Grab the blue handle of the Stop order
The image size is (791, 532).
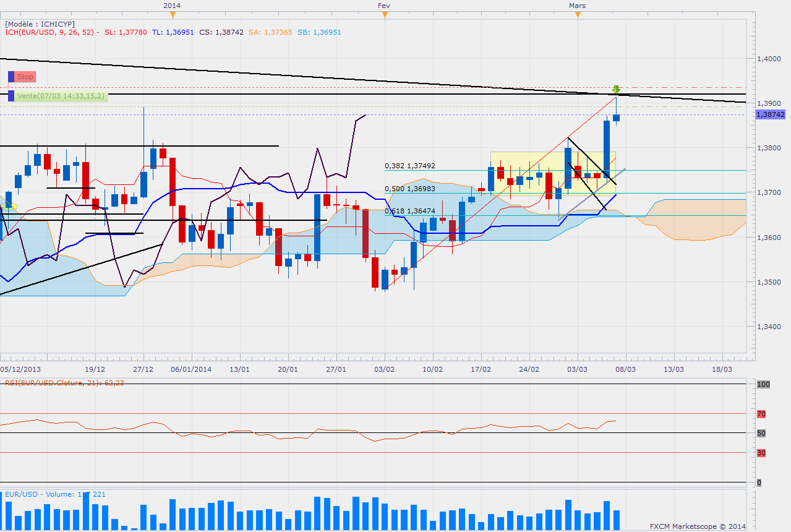click(11, 77)
